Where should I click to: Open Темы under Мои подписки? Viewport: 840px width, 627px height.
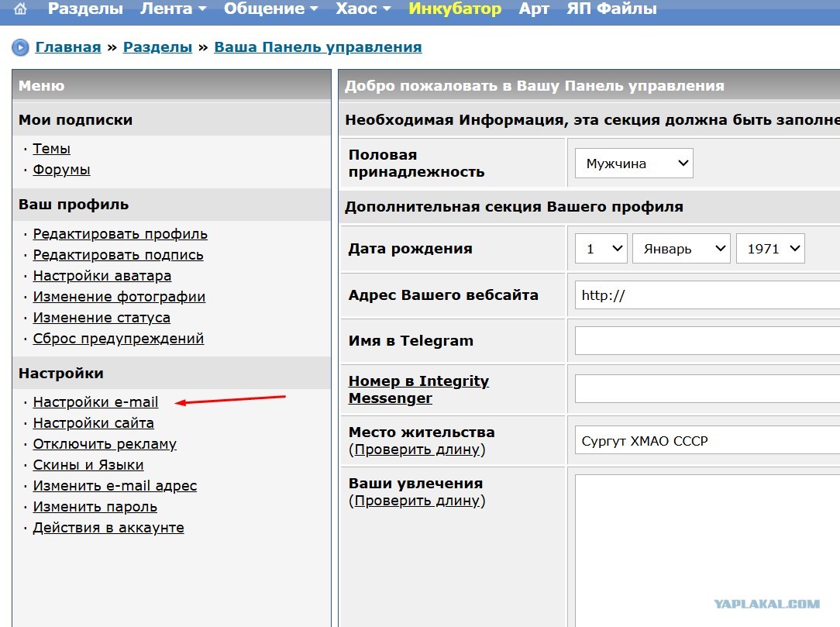[x=51, y=149]
